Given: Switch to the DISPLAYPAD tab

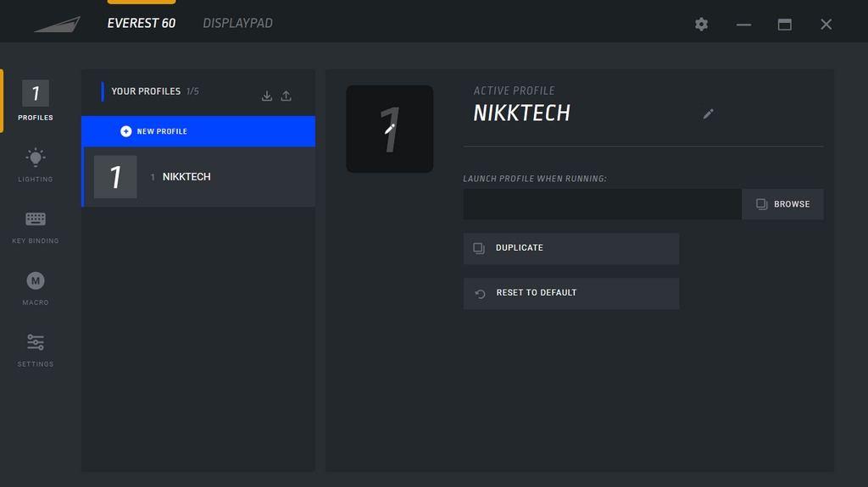Looking at the screenshot, I should (x=237, y=23).
